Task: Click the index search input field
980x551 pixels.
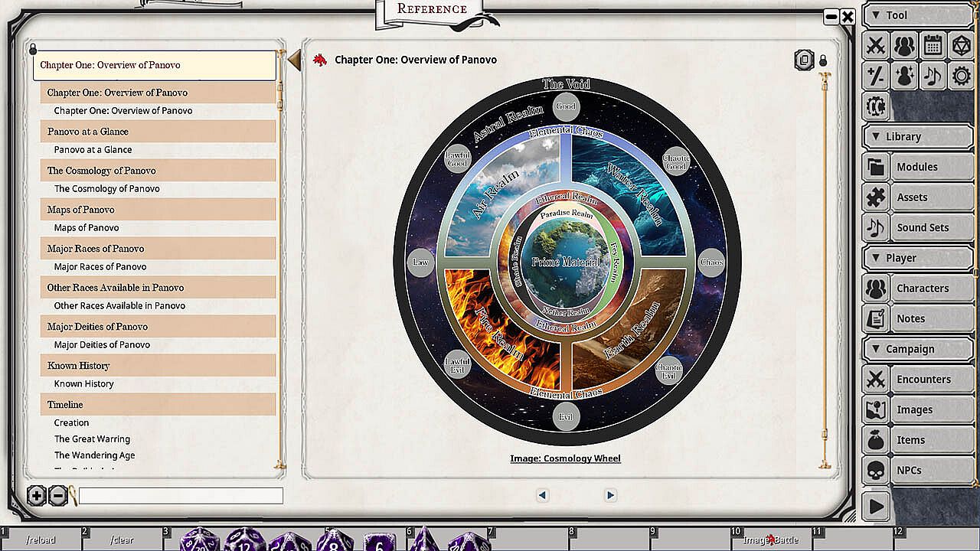Action: tap(181, 496)
